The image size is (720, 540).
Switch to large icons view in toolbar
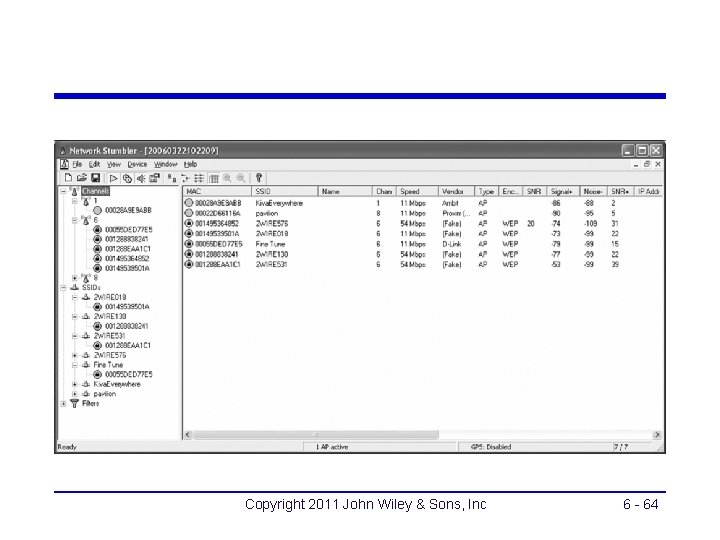pyautogui.click(x=172, y=178)
